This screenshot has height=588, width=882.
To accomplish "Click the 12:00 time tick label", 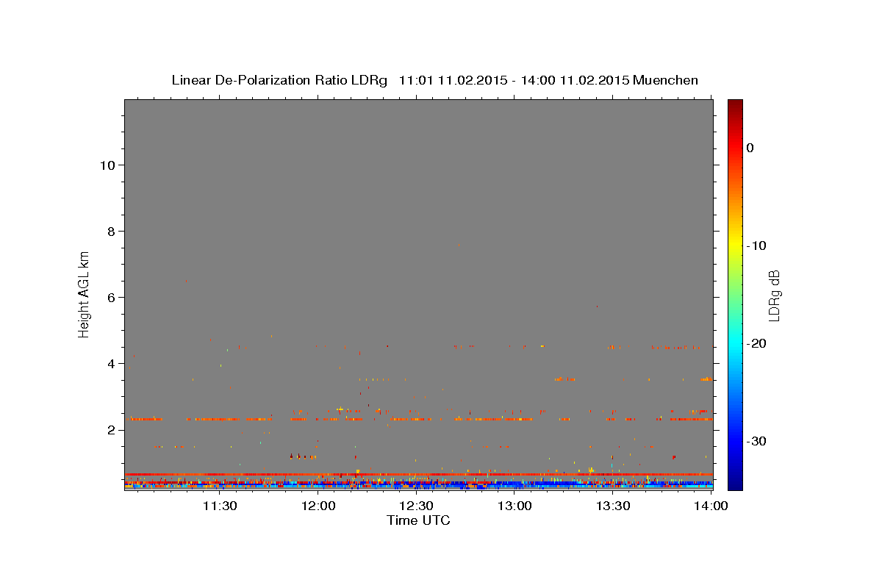I will pyautogui.click(x=318, y=506).
